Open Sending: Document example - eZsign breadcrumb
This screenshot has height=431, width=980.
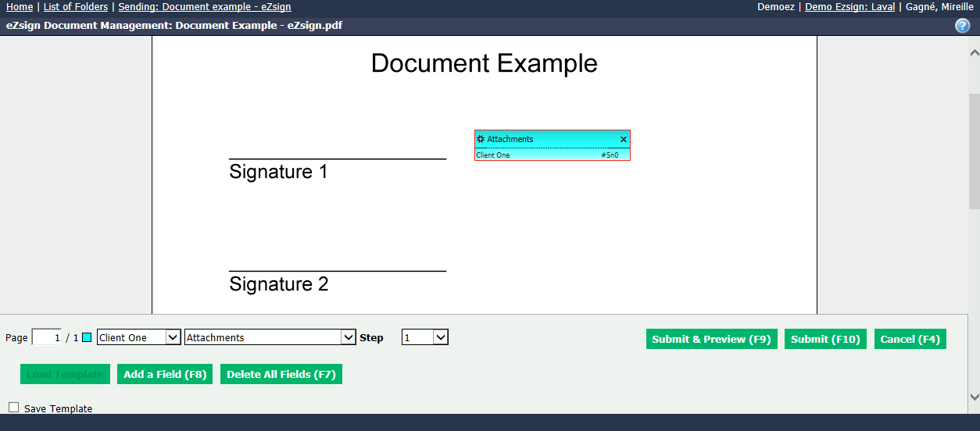[x=205, y=7]
